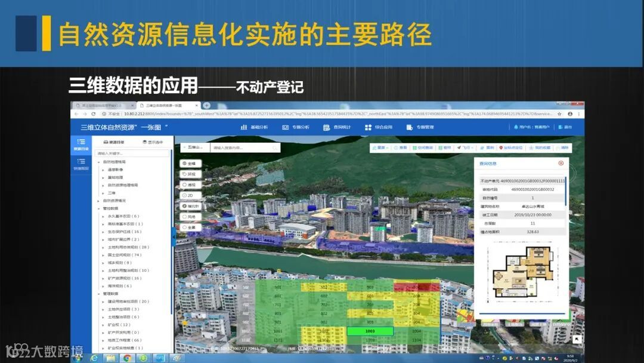Collapse the 管理数据 tree node
Image resolution: width=644 pixels, height=363 pixels.
coord(98,294)
